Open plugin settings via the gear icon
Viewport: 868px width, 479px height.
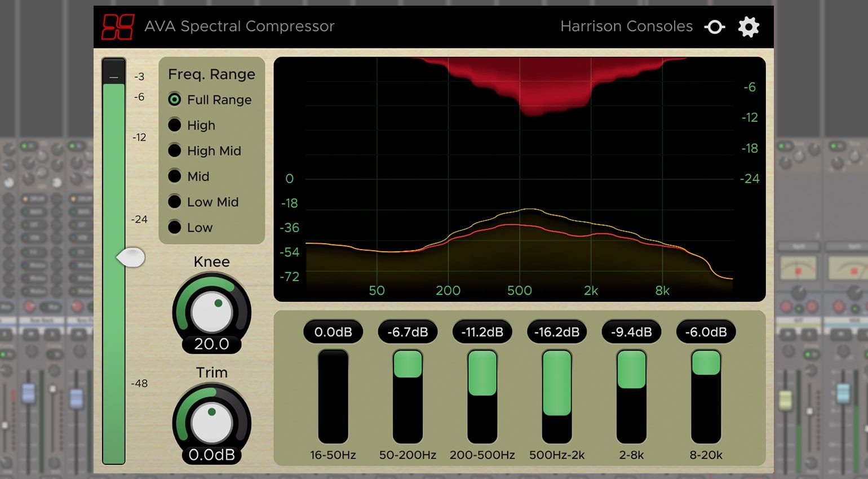pos(749,26)
